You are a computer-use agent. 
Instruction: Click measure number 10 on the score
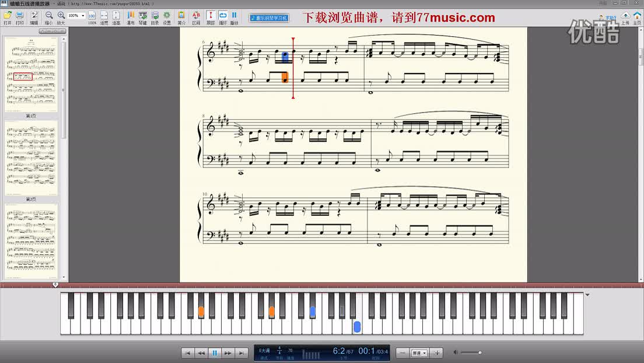click(205, 194)
